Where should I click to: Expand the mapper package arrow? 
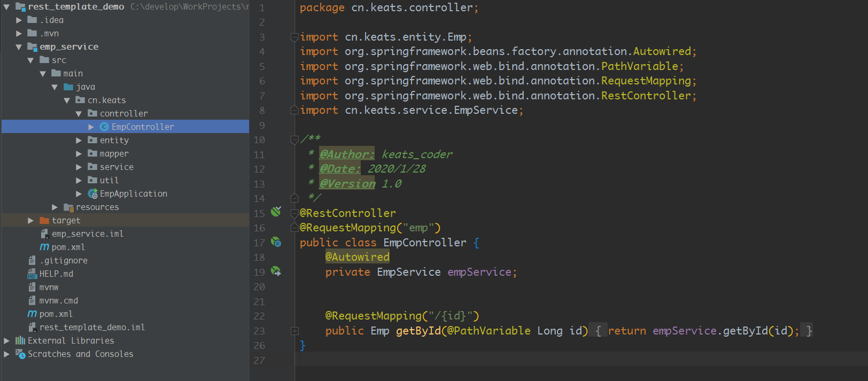(79, 153)
